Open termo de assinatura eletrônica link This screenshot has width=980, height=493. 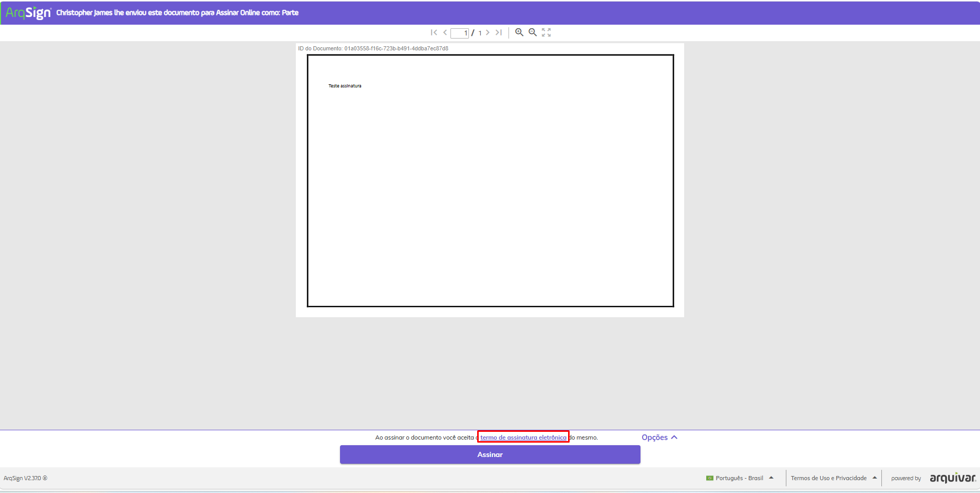point(523,437)
